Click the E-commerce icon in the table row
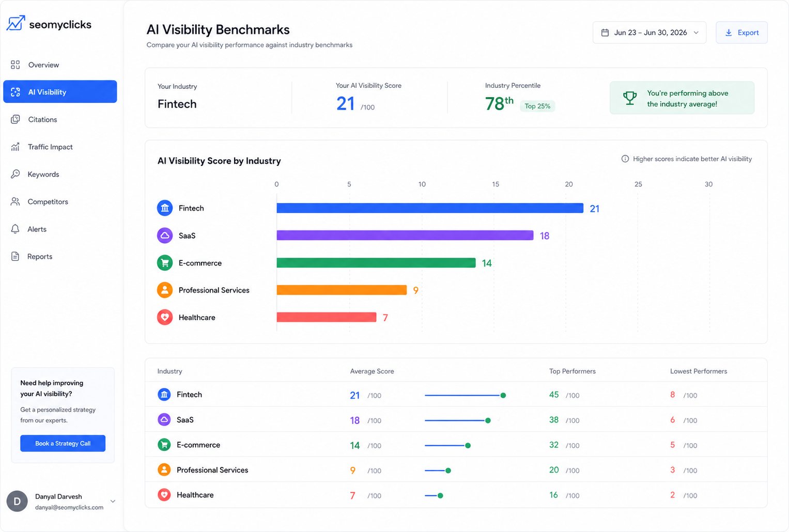Screen dimensions: 789x532 click(x=164, y=445)
